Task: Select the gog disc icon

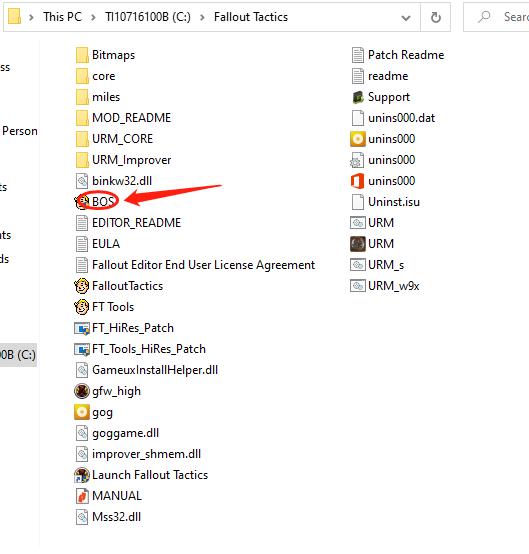Action: coord(82,412)
